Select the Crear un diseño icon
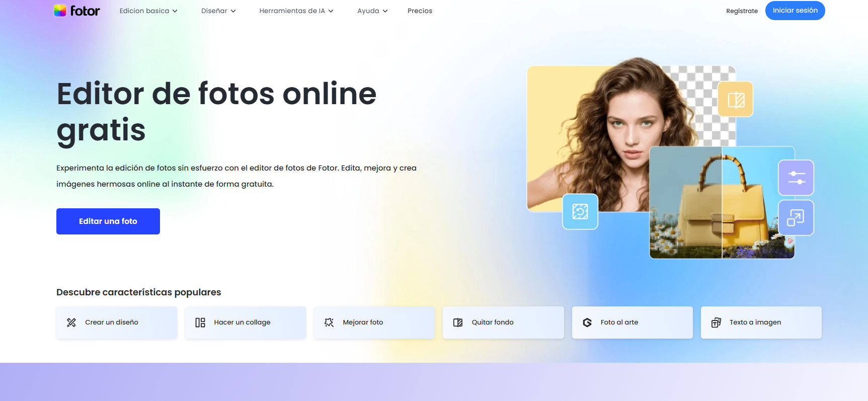 point(71,323)
